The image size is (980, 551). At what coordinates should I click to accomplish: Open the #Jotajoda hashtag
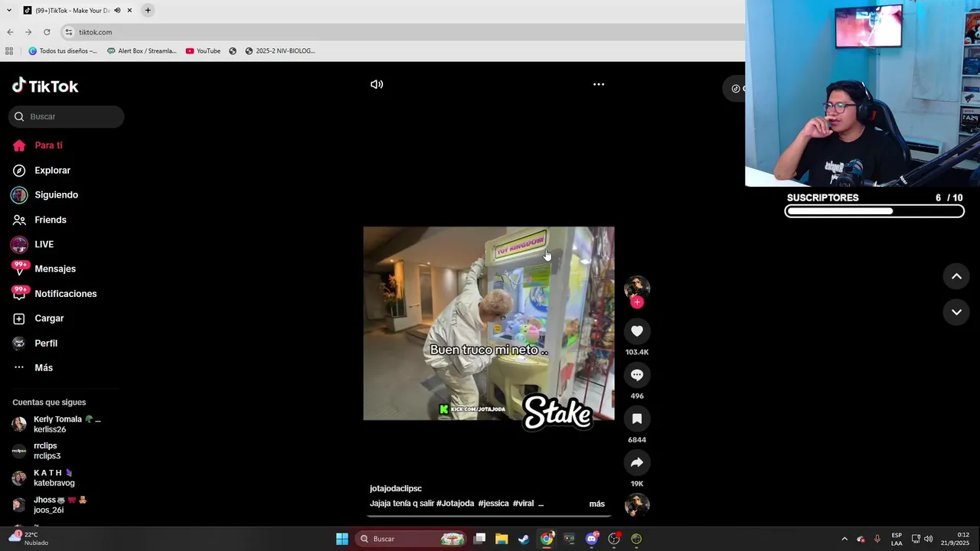[x=455, y=504]
